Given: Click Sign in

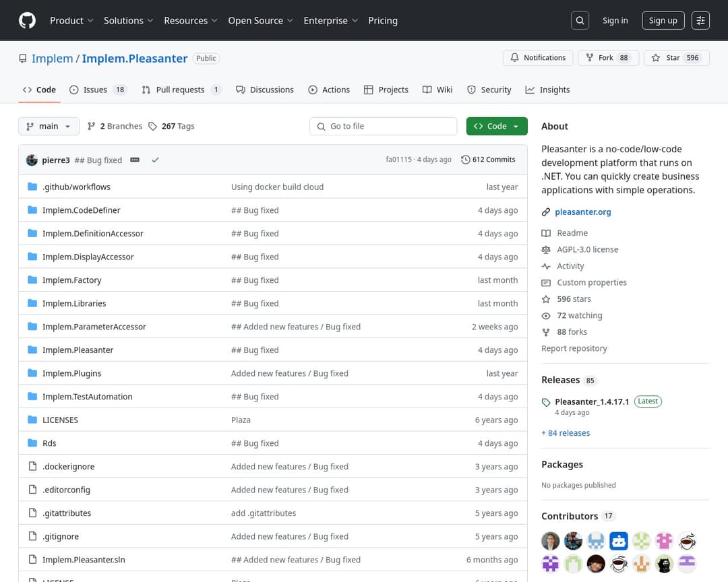Looking at the screenshot, I should tap(615, 20).
